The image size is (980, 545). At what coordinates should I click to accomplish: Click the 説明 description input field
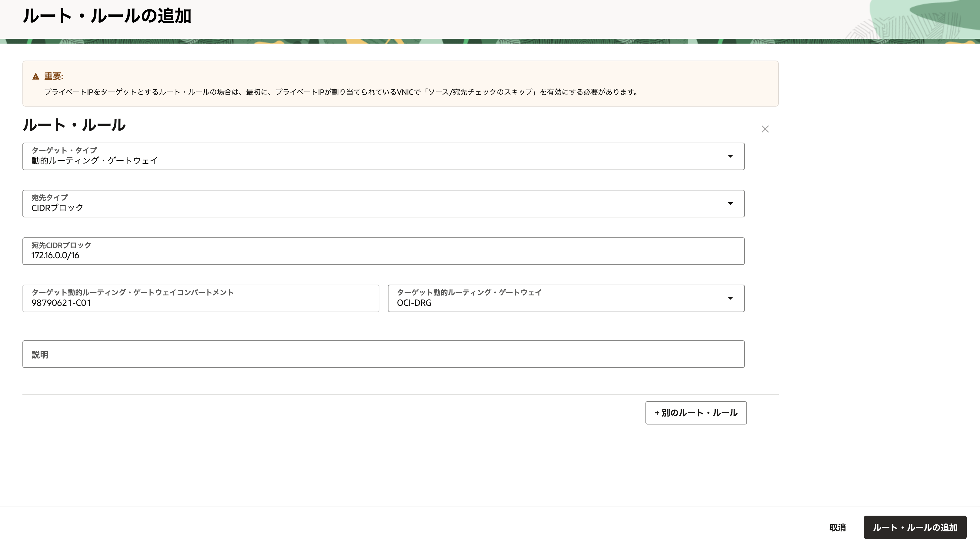[383, 354]
